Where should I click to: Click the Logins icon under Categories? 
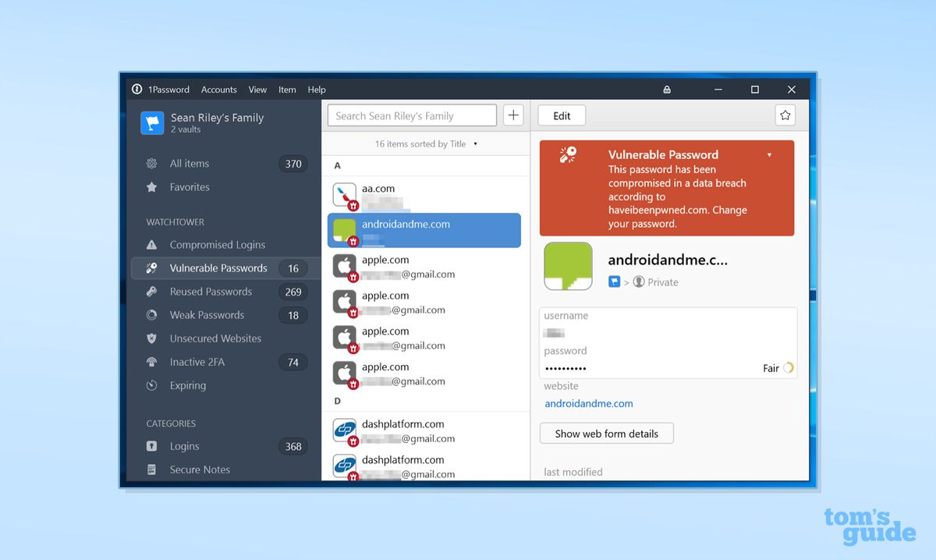click(154, 446)
